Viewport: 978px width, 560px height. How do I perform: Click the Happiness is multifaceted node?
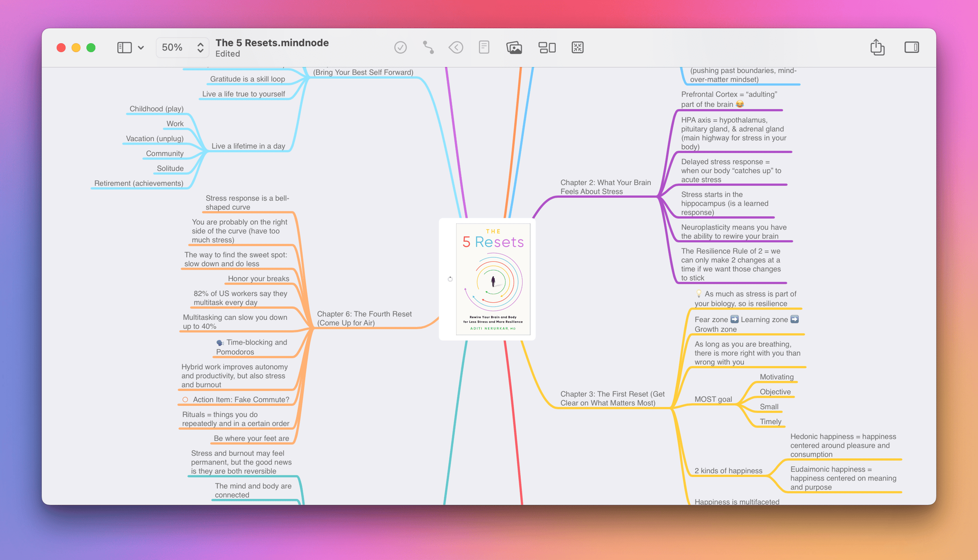point(737,501)
